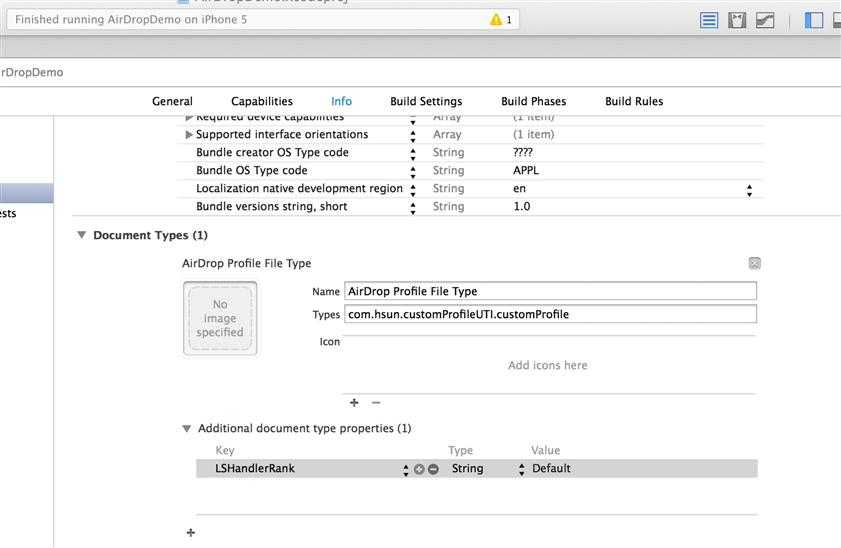Open key stepper for Bundle OS Type code

(x=412, y=172)
